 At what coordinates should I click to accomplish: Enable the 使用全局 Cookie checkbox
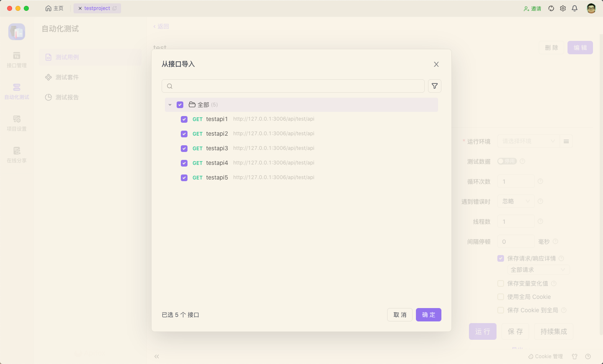pos(501,297)
